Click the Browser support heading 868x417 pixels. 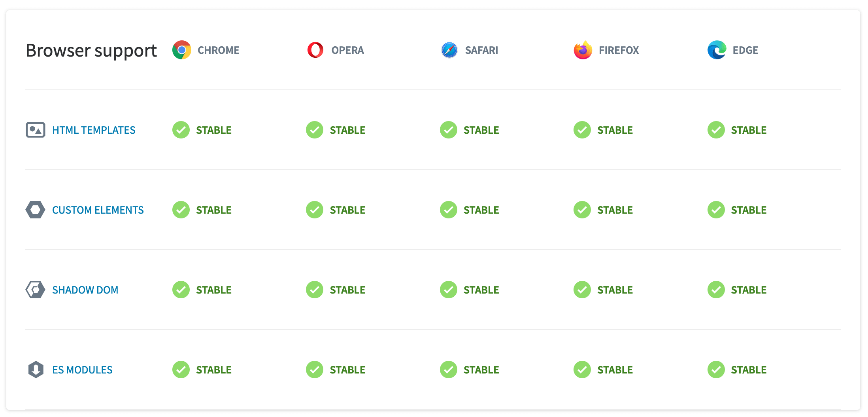(91, 51)
